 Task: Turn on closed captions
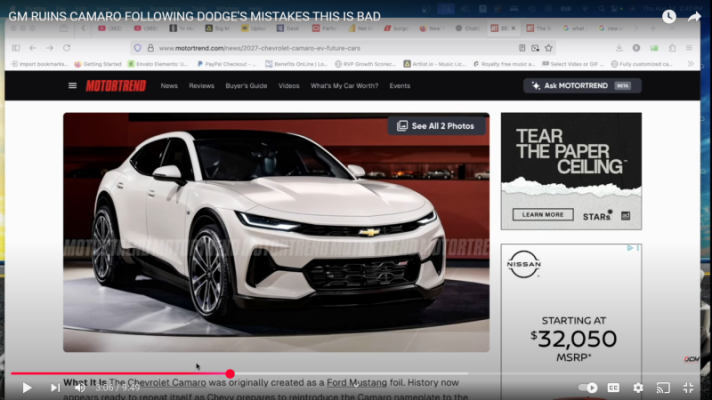613,388
